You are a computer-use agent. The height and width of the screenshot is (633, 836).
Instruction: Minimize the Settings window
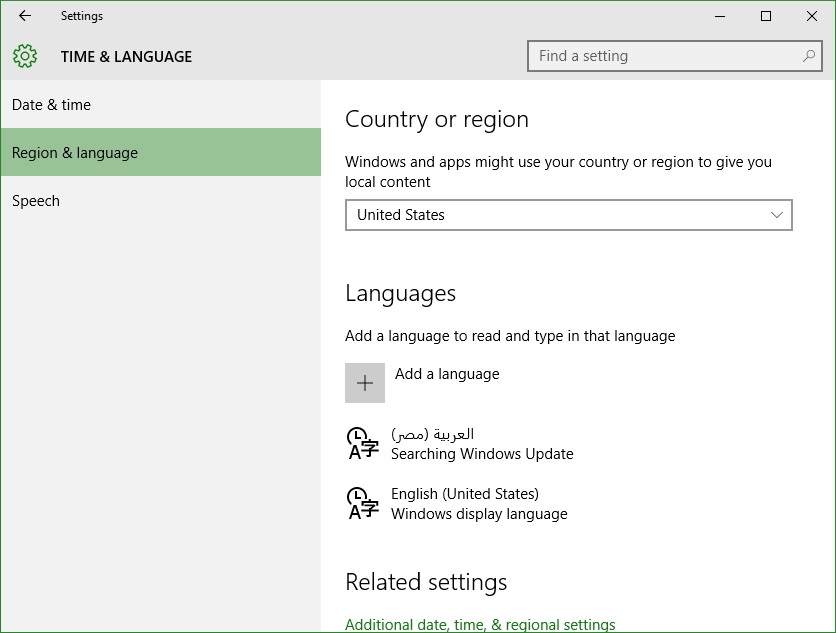point(720,16)
